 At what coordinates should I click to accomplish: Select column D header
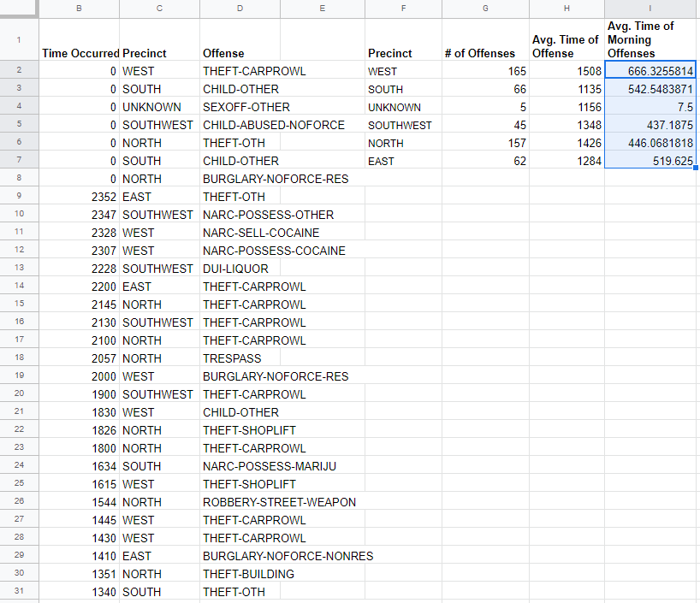(x=240, y=9)
